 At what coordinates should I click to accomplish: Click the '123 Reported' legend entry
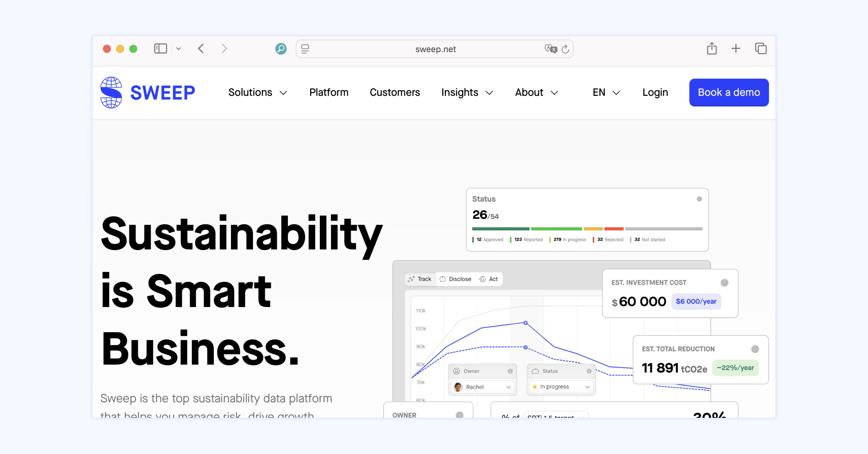click(x=526, y=239)
